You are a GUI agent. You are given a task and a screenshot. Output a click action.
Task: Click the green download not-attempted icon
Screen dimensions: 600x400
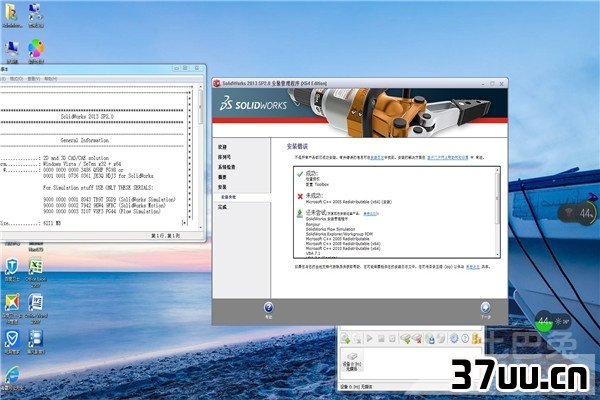300,213
